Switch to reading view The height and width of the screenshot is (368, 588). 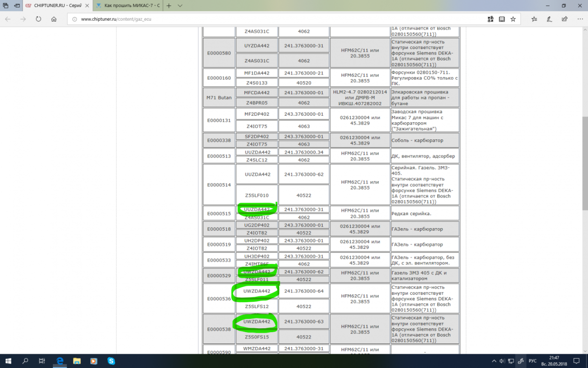tap(502, 19)
